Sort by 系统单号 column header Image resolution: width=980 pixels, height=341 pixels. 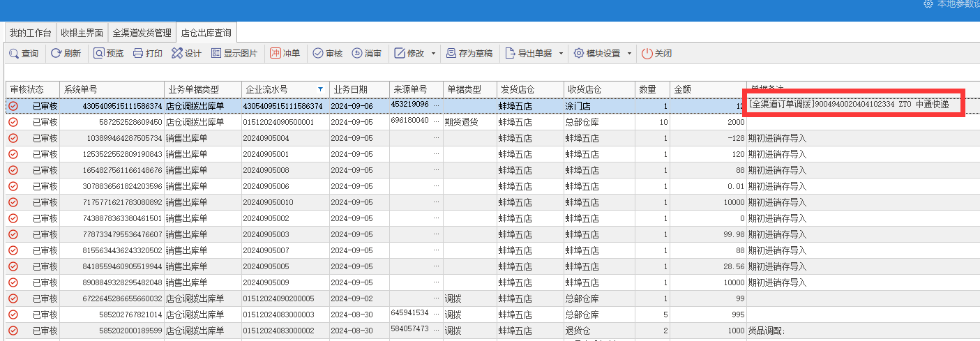coord(112,90)
